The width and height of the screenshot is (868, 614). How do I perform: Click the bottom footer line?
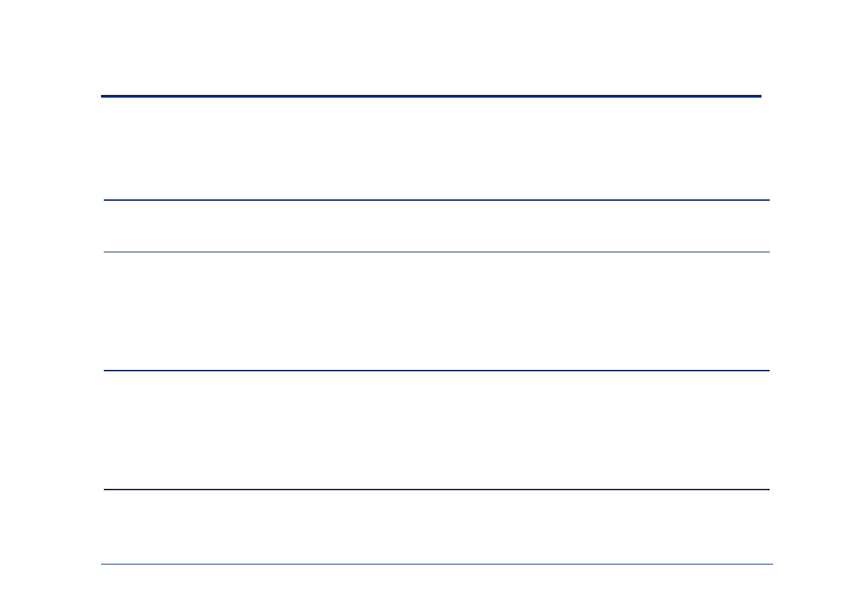pyautogui.click(x=436, y=564)
